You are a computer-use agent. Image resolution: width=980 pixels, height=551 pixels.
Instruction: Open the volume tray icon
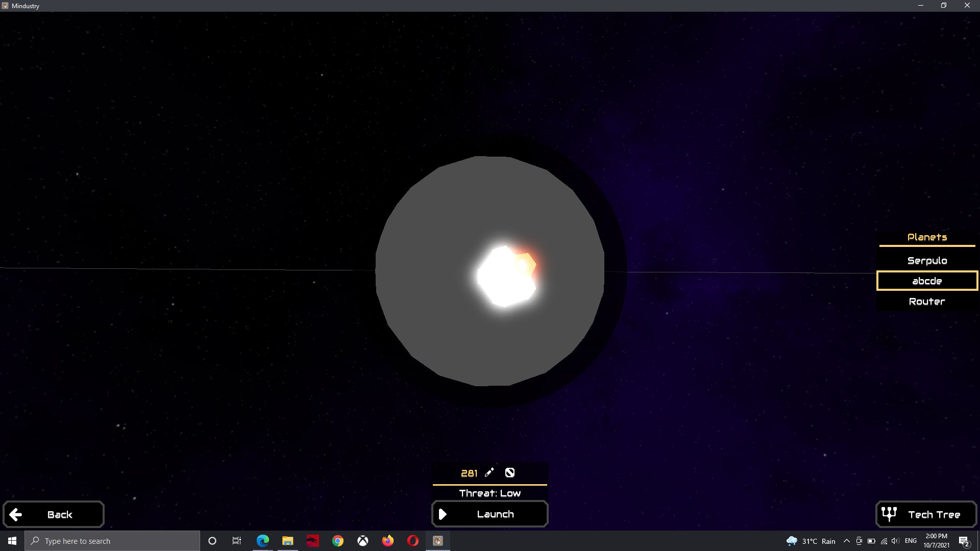click(896, 541)
